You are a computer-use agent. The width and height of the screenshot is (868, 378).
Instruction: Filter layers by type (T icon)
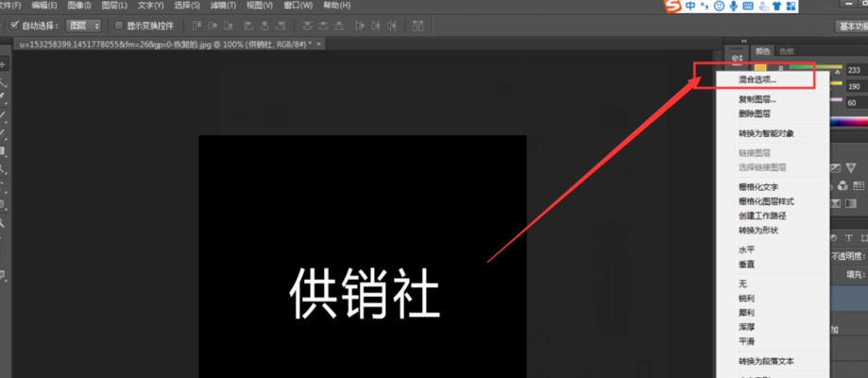click(x=849, y=238)
